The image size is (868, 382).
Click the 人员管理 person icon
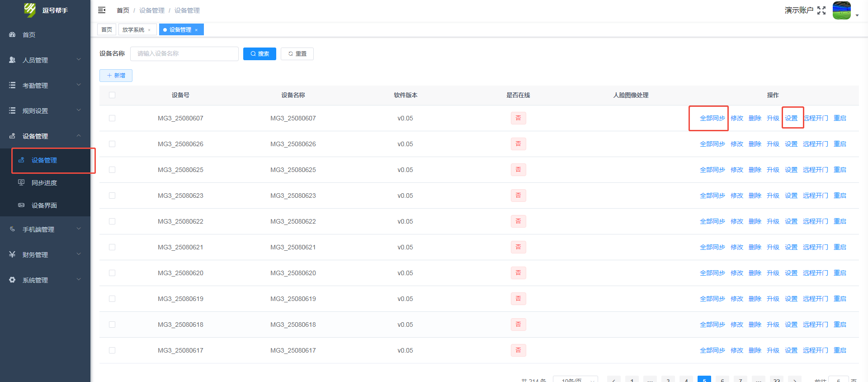coord(12,60)
